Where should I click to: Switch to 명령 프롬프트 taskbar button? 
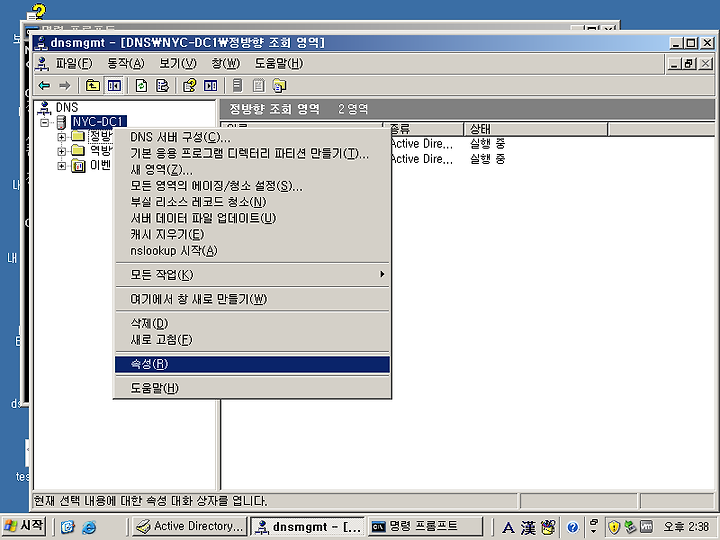tap(425, 526)
